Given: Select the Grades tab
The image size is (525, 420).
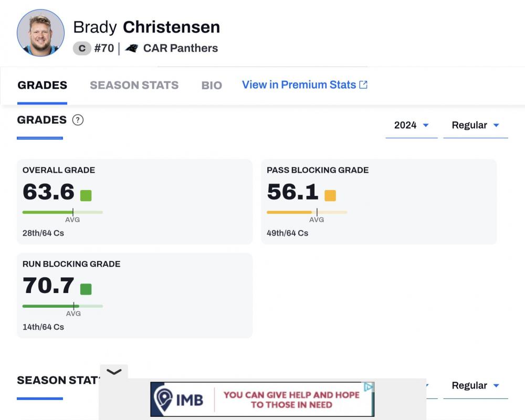Looking at the screenshot, I should tap(42, 85).
